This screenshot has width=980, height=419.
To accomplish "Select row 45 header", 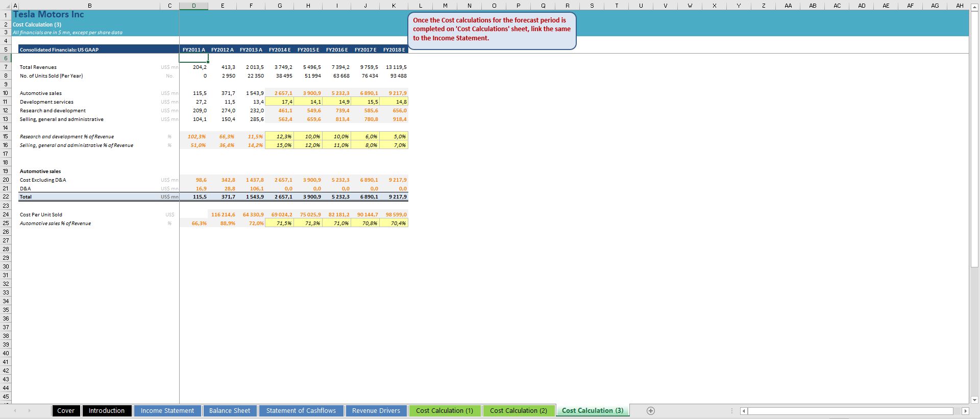I will coord(6,397).
